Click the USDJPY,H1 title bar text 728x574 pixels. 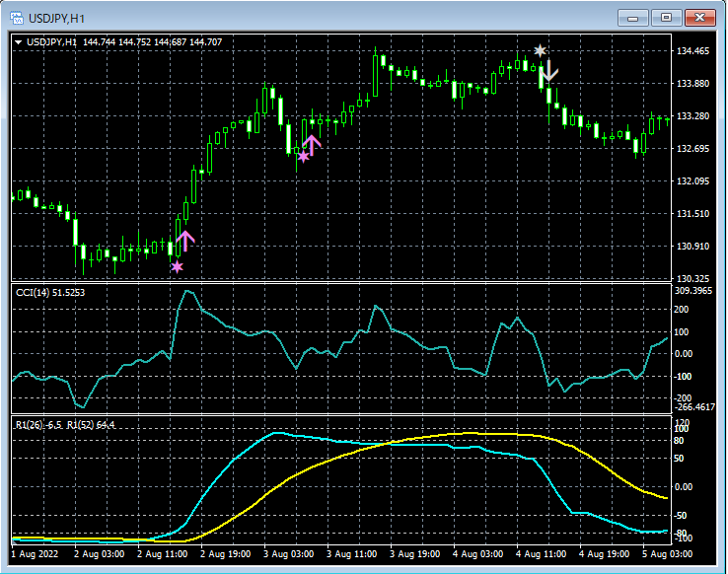point(56,17)
